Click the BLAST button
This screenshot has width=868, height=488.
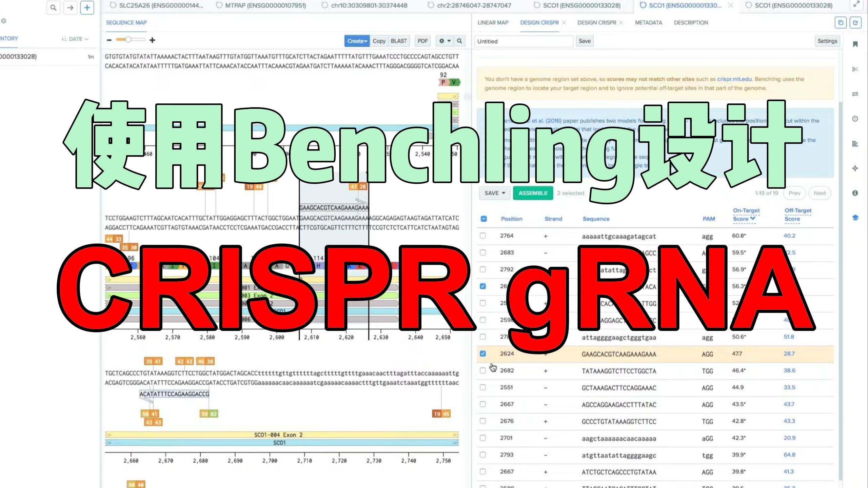399,41
